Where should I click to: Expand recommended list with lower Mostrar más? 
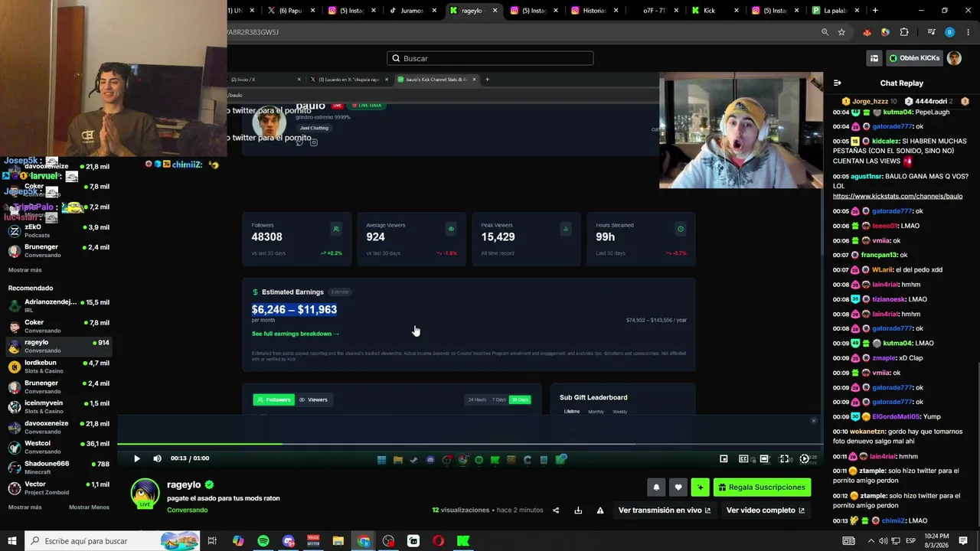pos(25,507)
